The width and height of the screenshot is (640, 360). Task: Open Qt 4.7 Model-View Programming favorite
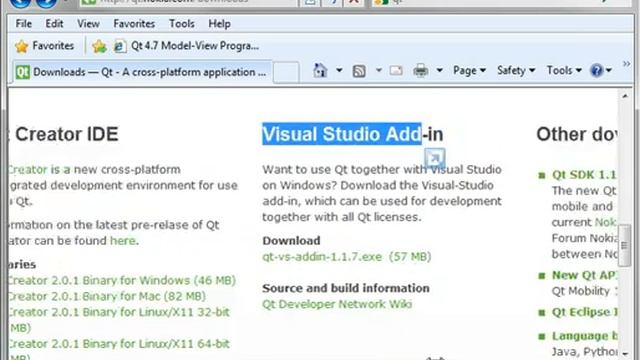(187, 46)
